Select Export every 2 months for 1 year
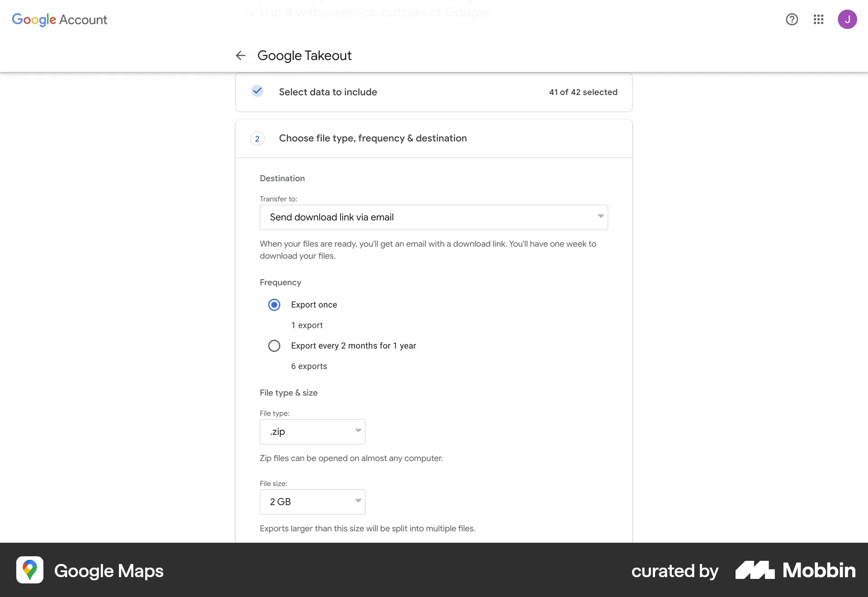This screenshot has height=597, width=868. (274, 346)
